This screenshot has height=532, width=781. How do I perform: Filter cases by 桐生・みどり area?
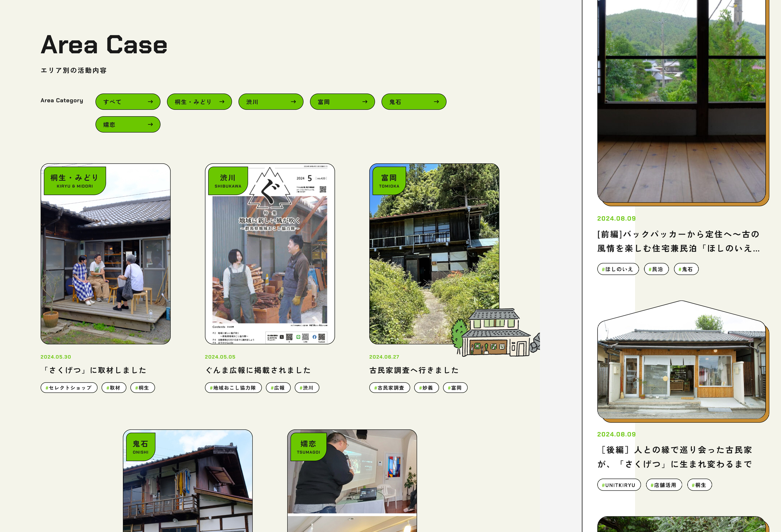point(199,102)
